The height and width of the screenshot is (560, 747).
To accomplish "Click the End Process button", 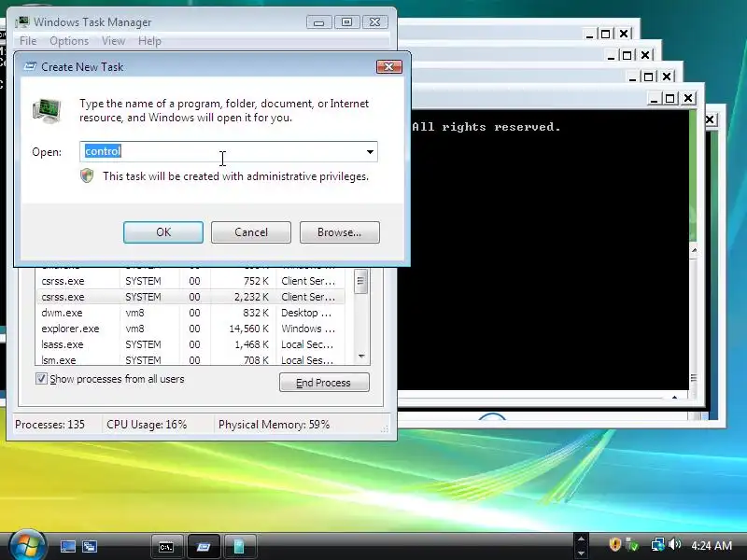I will tap(324, 383).
